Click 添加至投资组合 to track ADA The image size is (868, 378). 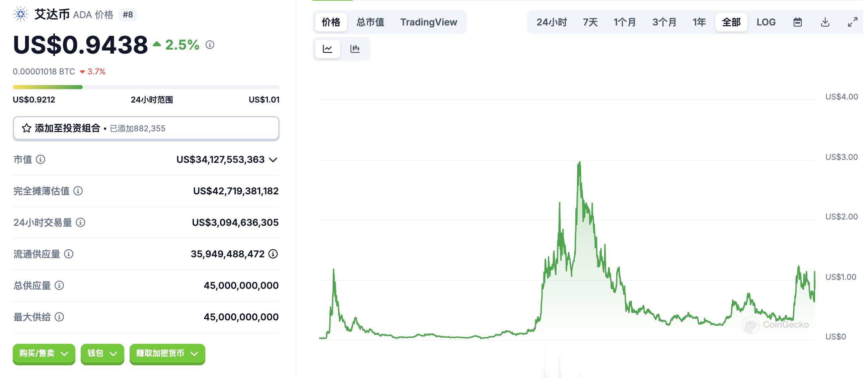(x=67, y=128)
